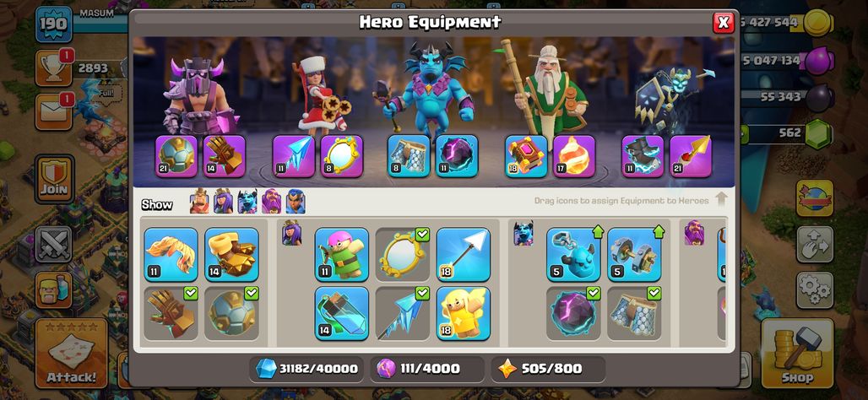Filter by Royal Champion in Show row
Screen dimensions: 868x400
(x=296, y=202)
